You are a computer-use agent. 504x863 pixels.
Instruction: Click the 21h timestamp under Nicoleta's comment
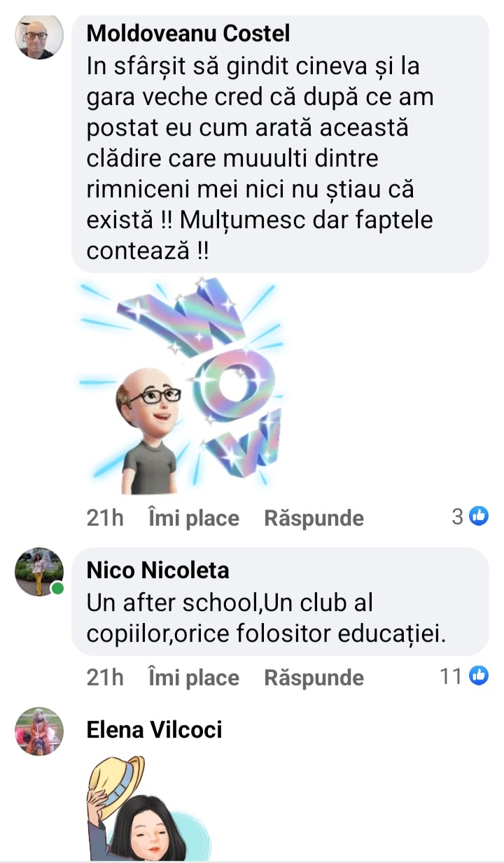click(105, 678)
